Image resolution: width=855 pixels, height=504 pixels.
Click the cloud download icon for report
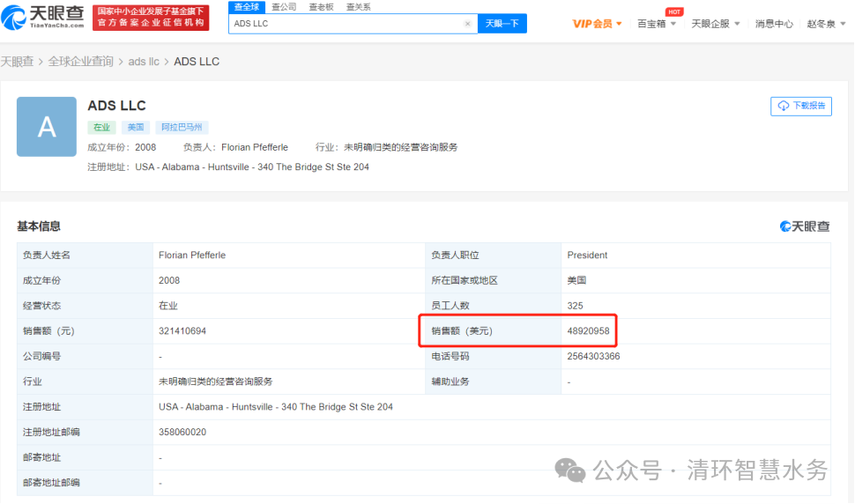(783, 106)
